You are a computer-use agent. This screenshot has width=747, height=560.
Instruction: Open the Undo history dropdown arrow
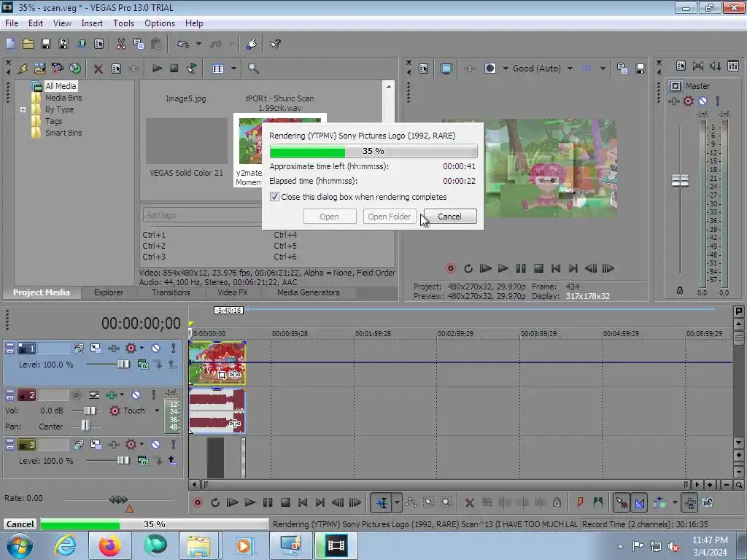click(198, 44)
